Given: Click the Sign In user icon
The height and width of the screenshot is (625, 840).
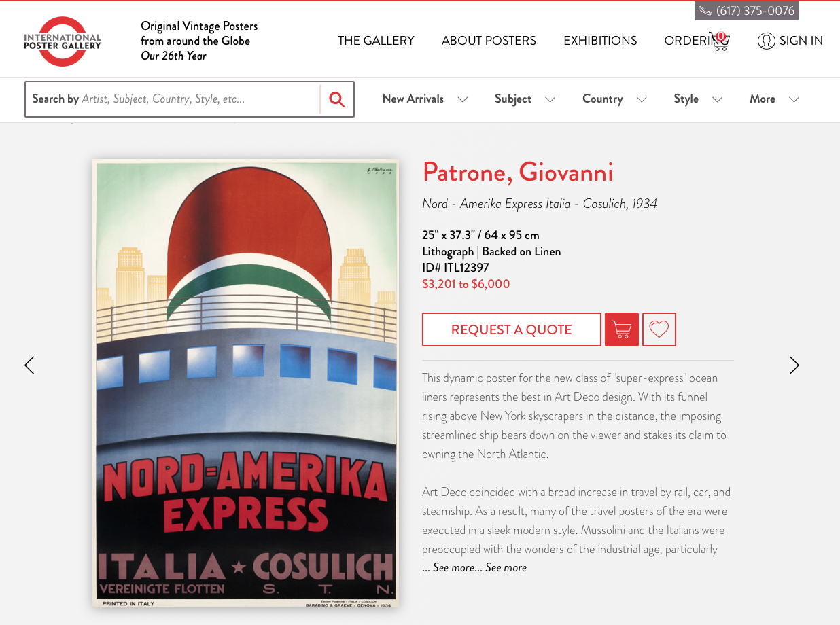Looking at the screenshot, I should click(x=766, y=41).
